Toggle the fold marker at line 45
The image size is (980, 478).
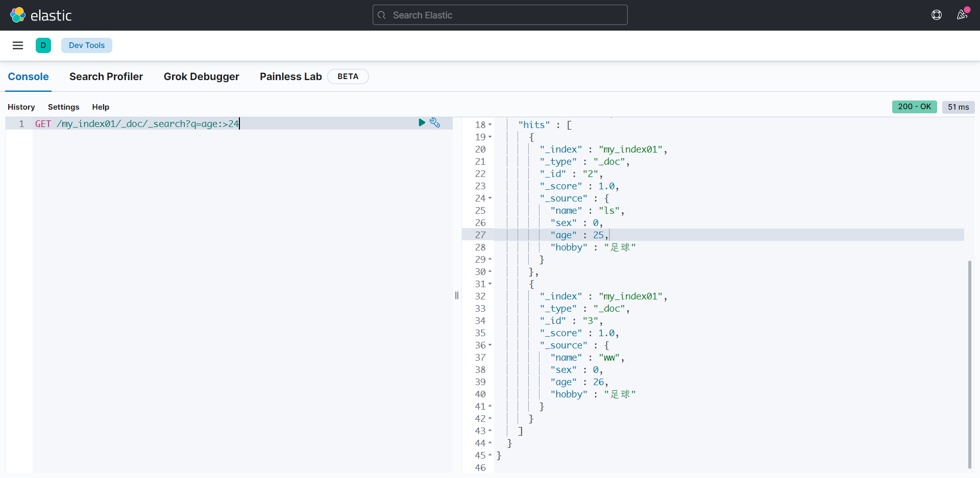coord(490,456)
